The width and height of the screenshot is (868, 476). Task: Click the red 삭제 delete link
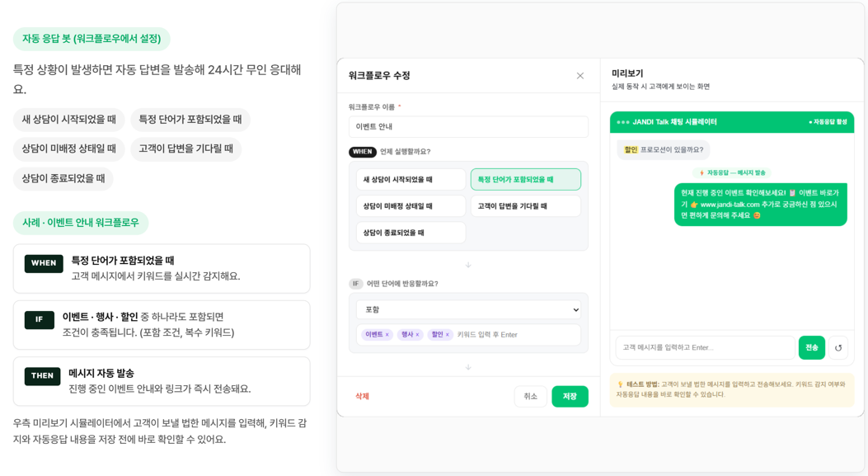362,396
